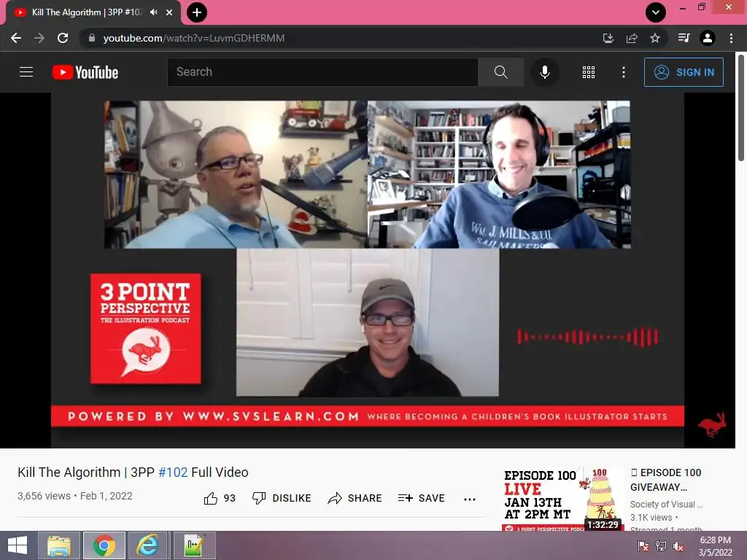Click the Action Center flag tray icon
This screenshot has height=560, width=747.
coord(643,546)
